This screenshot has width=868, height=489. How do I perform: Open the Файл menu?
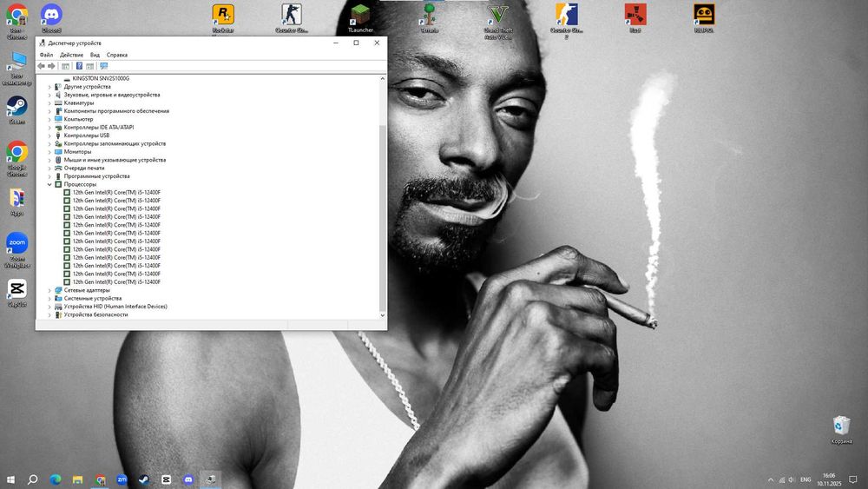pos(47,55)
